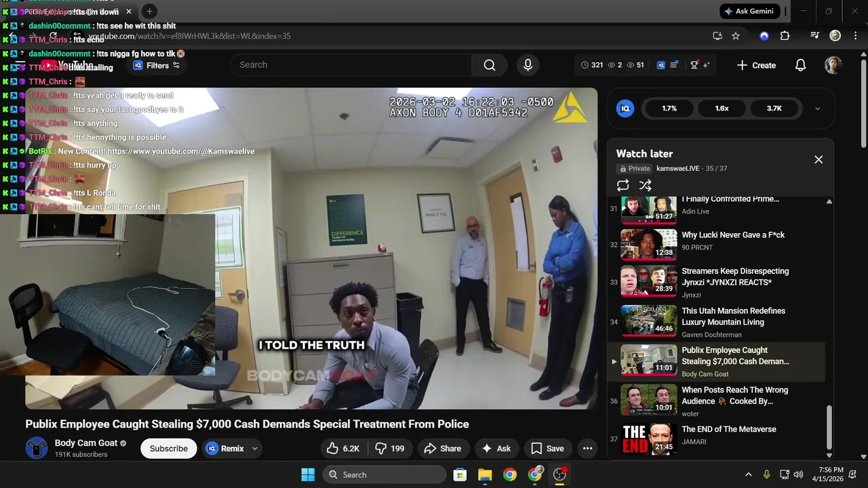Open the volume control in system tray
The width and height of the screenshot is (868, 488).
(x=798, y=474)
